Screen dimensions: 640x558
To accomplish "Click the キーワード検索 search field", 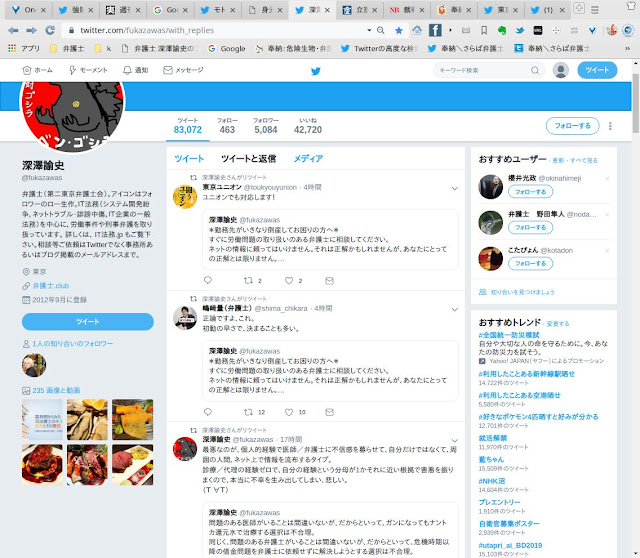I will (x=489, y=70).
